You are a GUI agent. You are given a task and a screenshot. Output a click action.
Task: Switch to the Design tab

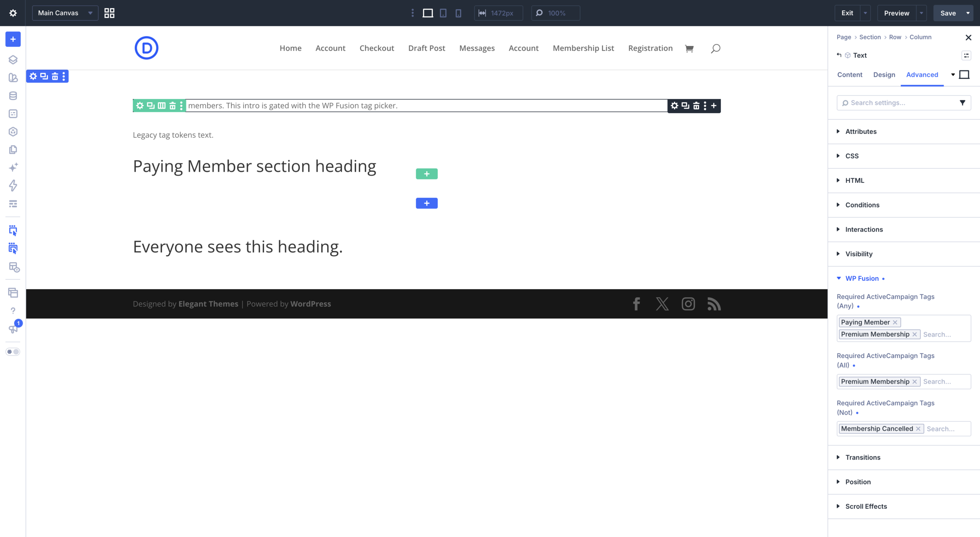click(x=884, y=75)
